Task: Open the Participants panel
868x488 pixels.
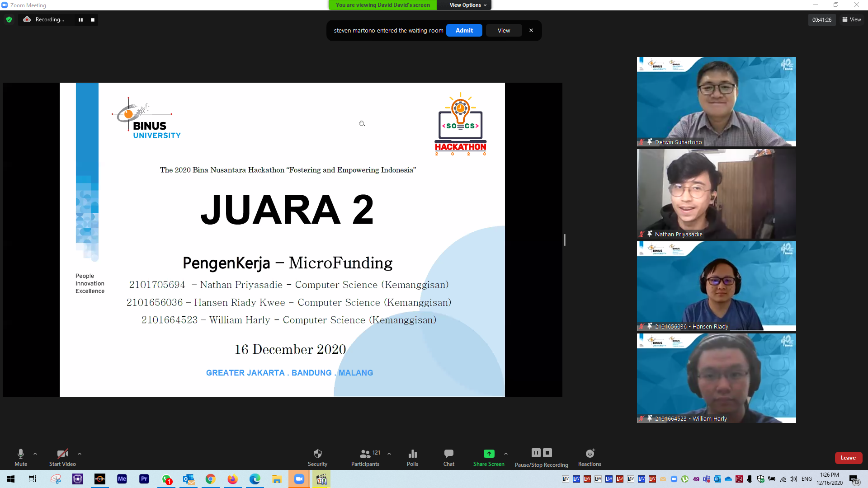Action: coord(365,457)
